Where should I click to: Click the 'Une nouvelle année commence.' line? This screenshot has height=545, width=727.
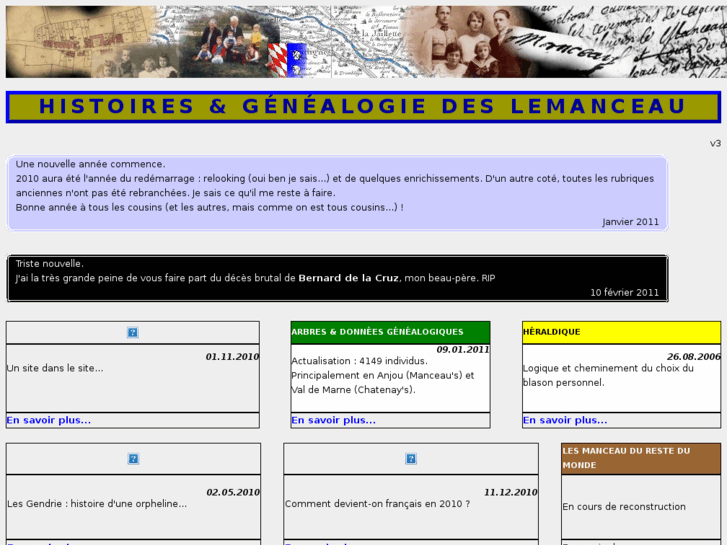(x=90, y=164)
